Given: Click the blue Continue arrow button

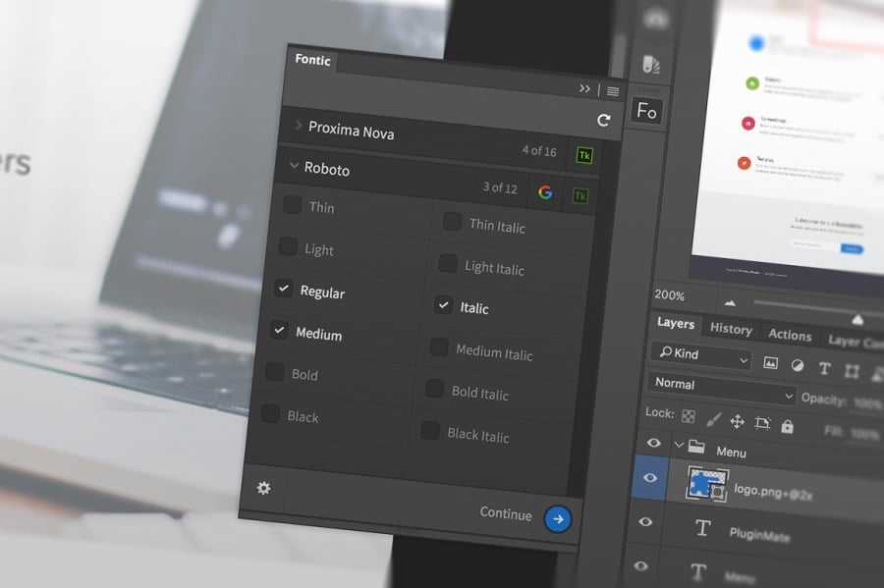Looking at the screenshot, I should coord(558,519).
